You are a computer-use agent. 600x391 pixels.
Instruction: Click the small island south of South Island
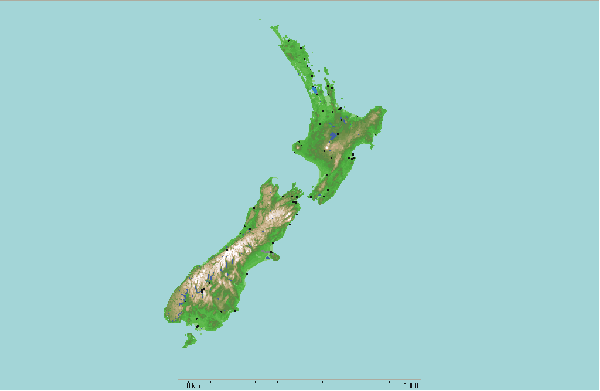tap(189, 340)
